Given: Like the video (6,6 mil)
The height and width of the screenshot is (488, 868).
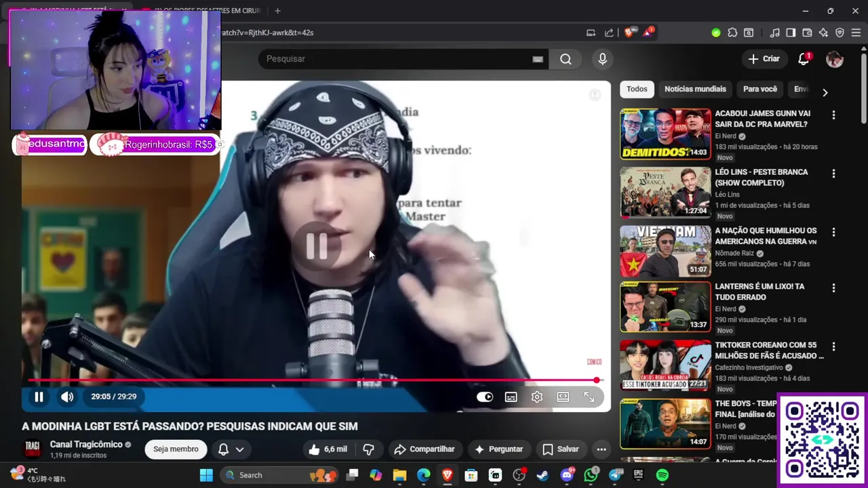Looking at the screenshot, I should (x=328, y=449).
